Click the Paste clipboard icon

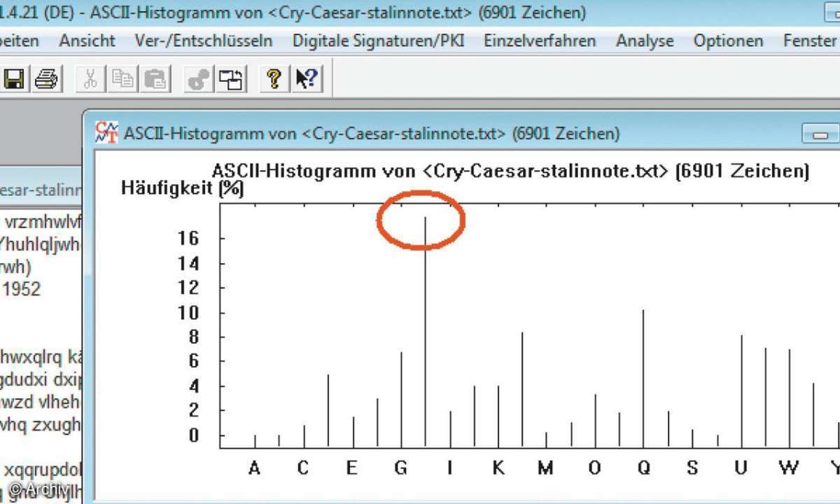[155, 79]
